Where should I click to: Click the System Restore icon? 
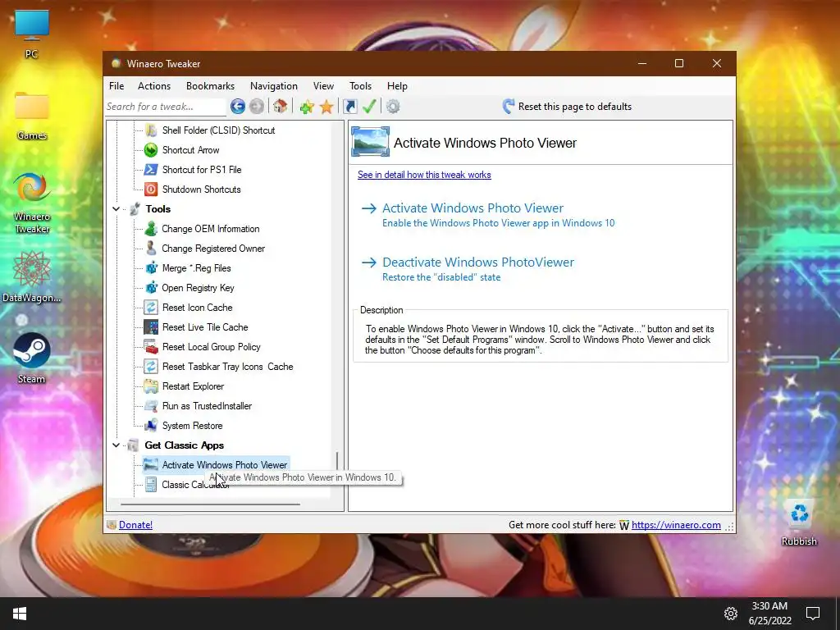pos(151,426)
